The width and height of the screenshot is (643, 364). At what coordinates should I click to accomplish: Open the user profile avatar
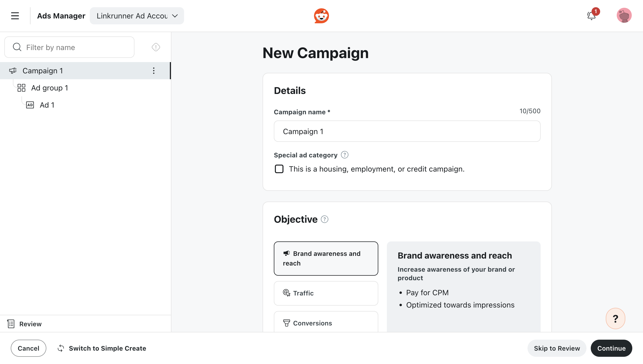(624, 16)
